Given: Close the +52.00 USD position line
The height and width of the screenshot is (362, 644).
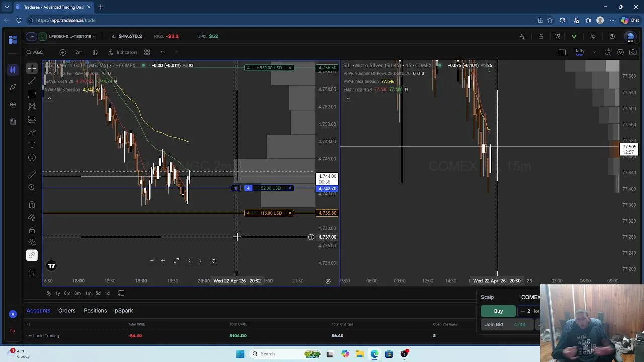Looking at the screenshot, I should [x=290, y=188].
